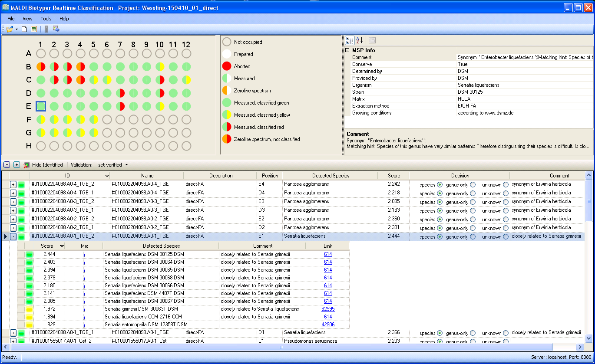The height and width of the screenshot is (364, 595).
Task: Select target spot D7 classified red
Action: [x=120, y=93]
